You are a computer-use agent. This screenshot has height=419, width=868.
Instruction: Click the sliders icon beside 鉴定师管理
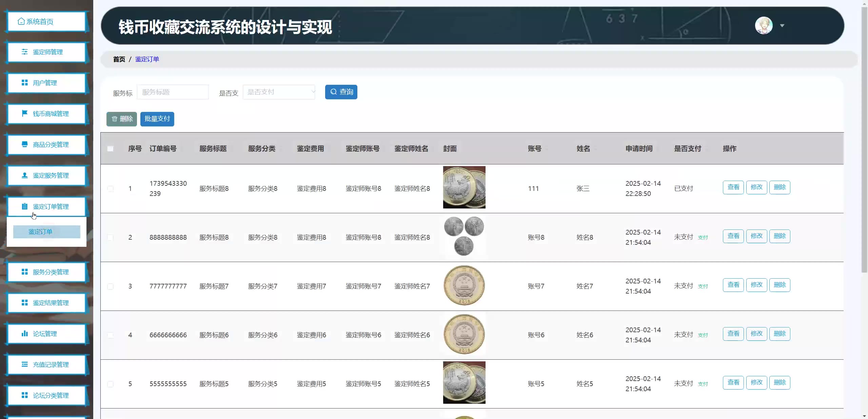click(x=25, y=52)
